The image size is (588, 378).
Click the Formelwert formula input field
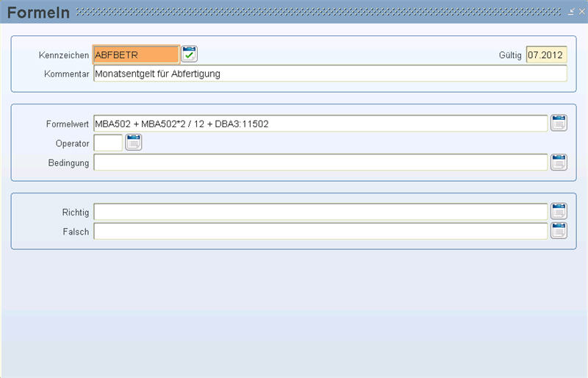click(320, 124)
